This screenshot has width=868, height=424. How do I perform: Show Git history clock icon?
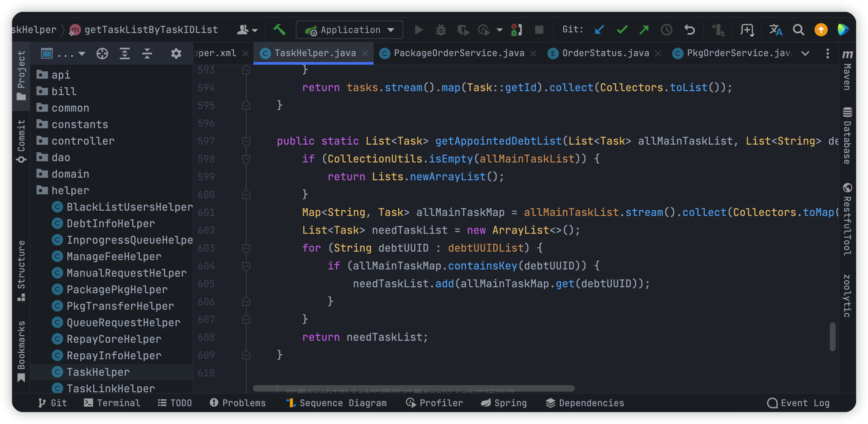[666, 30]
